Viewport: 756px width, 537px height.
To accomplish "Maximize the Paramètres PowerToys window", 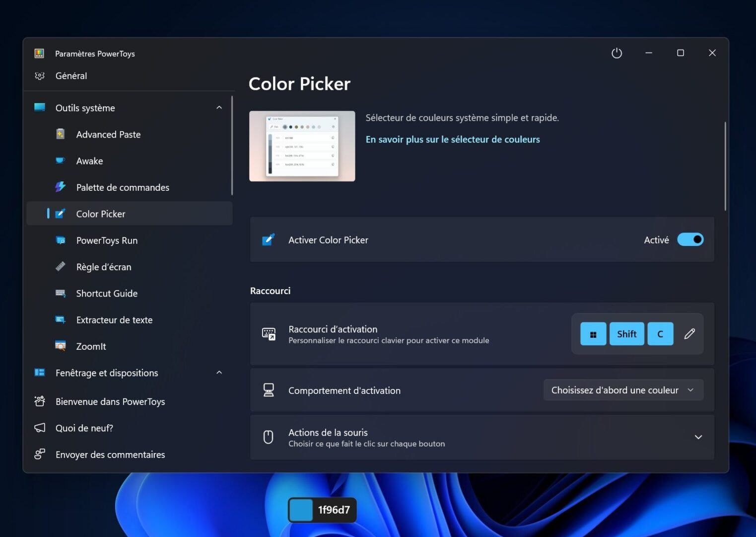I will (x=680, y=53).
